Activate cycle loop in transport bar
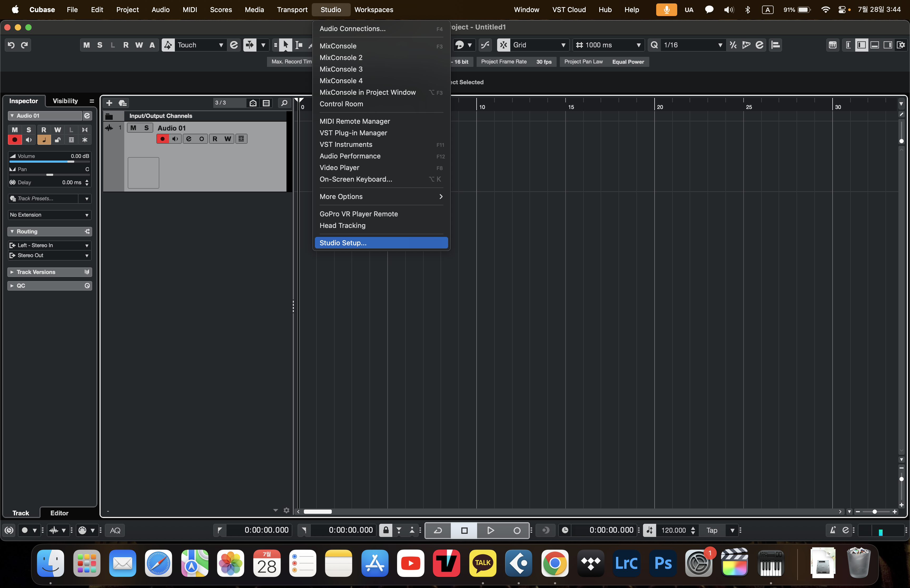The width and height of the screenshot is (910, 588). click(438, 530)
